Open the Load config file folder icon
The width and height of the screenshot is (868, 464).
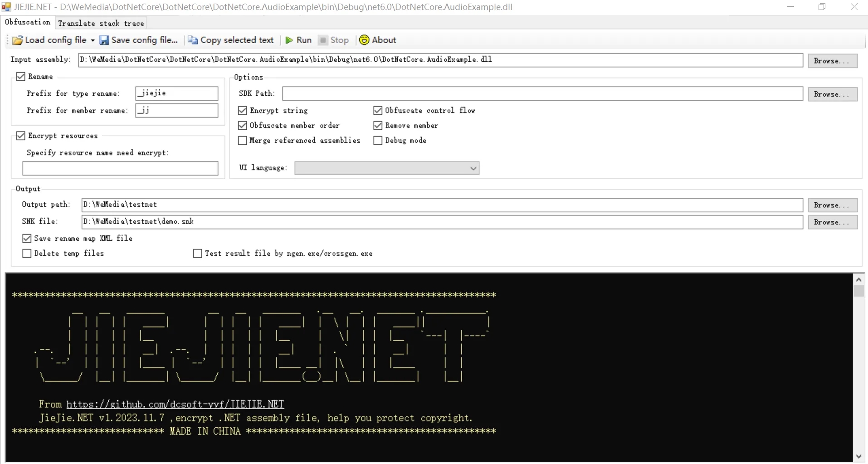(x=17, y=40)
